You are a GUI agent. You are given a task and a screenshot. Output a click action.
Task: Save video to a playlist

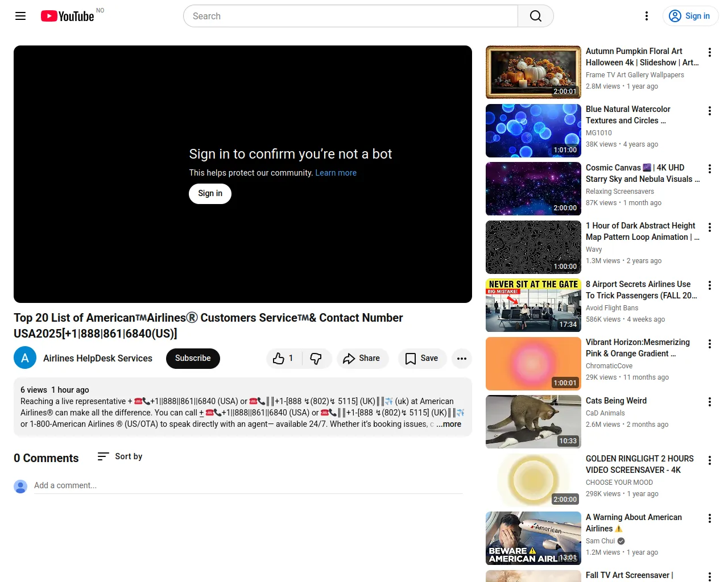pyautogui.click(x=421, y=359)
